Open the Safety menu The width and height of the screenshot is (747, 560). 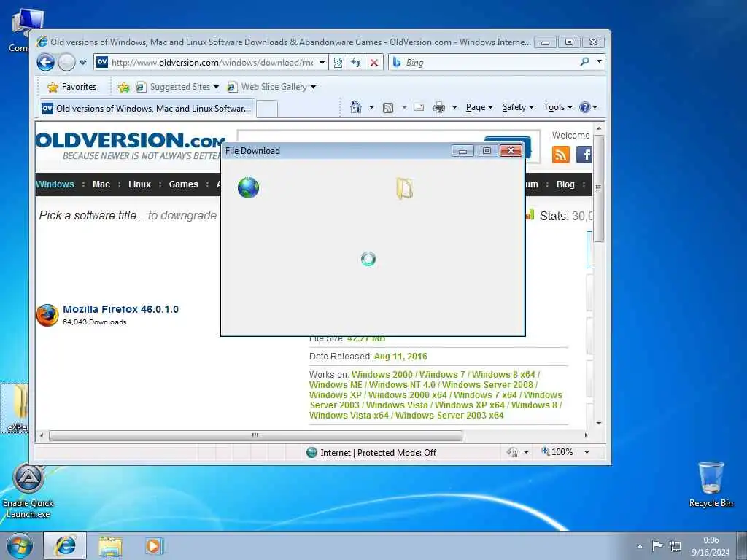click(x=518, y=107)
